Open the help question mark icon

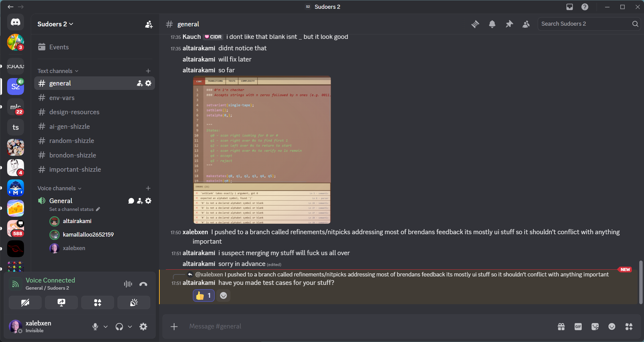(x=585, y=7)
